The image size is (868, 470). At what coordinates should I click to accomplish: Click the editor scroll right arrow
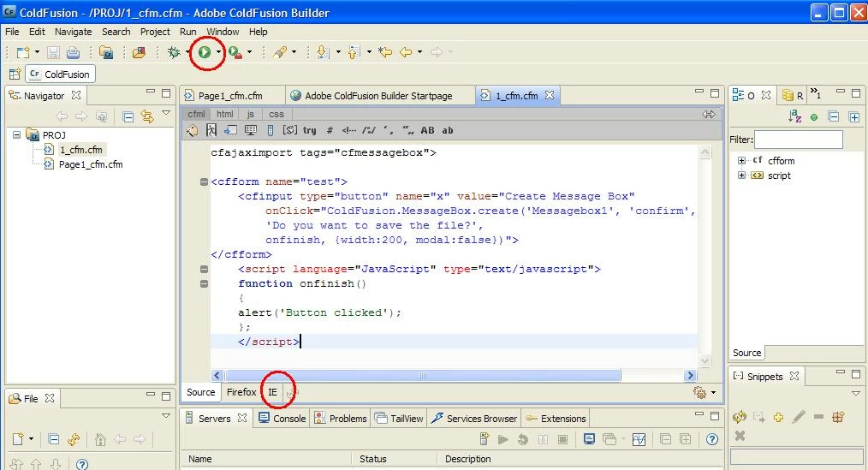pyautogui.click(x=690, y=375)
